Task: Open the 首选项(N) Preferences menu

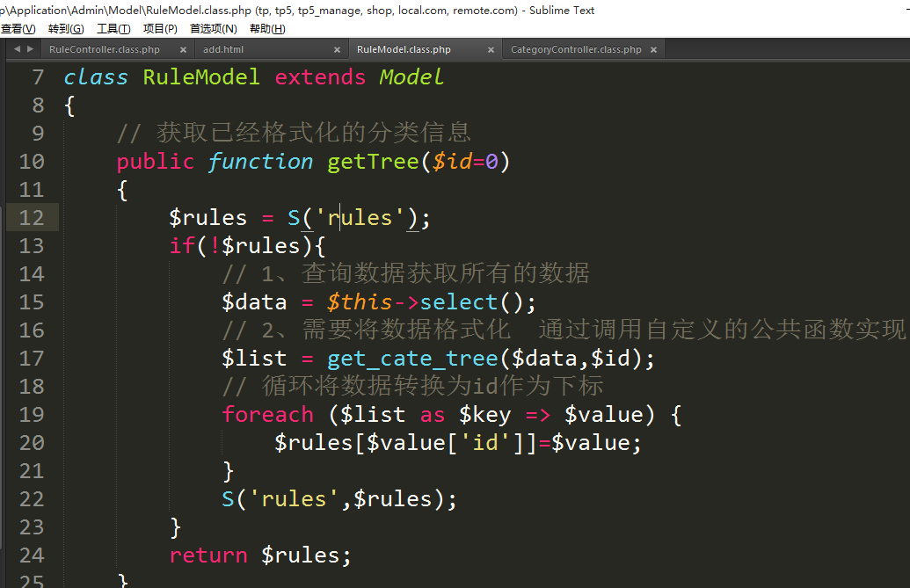Action: click(214, 29)
